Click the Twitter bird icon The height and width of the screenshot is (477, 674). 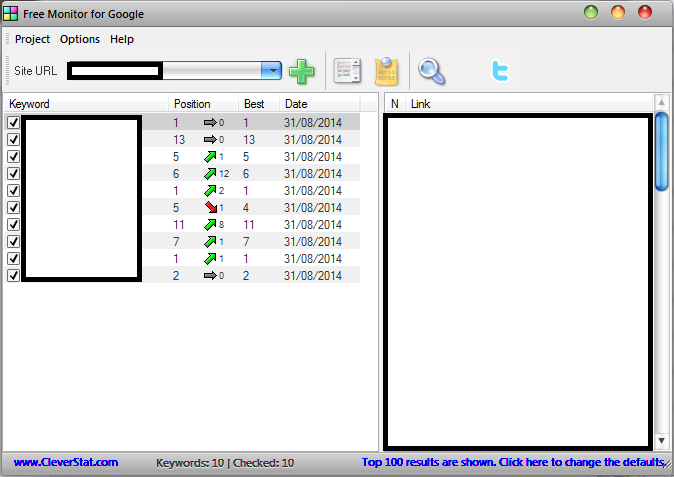point(500,71)
